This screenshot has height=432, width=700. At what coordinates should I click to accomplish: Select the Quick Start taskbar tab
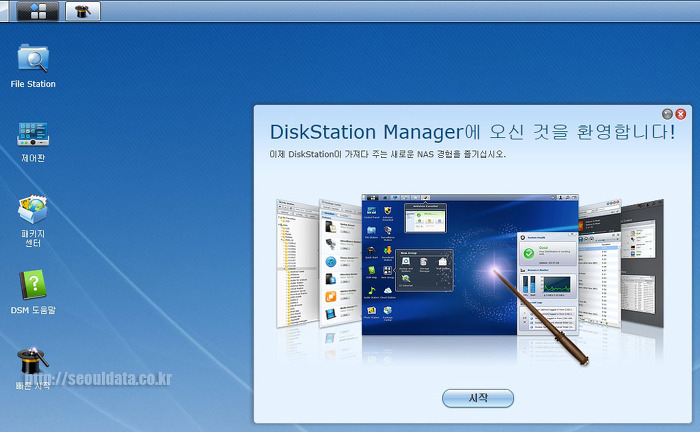[83, 11]
